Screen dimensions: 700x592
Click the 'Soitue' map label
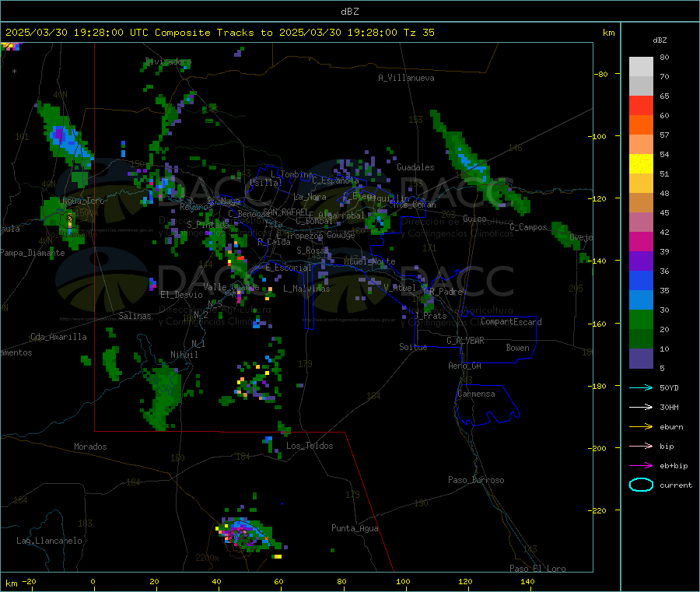tap(413, 347)
